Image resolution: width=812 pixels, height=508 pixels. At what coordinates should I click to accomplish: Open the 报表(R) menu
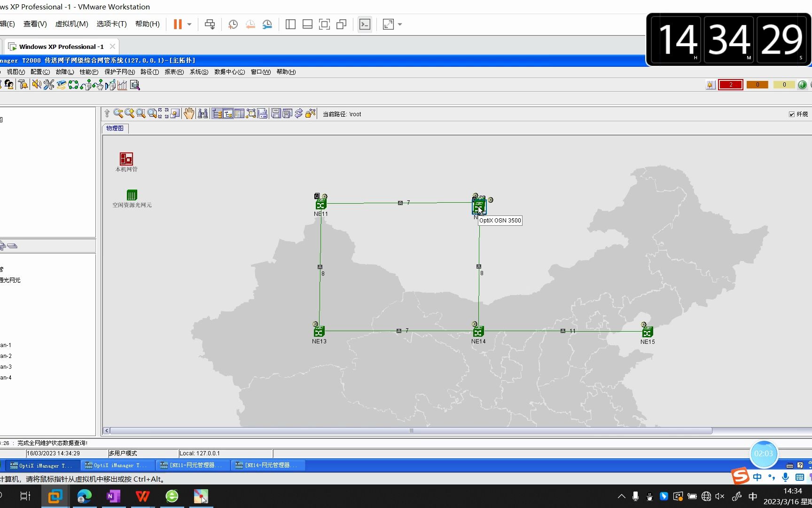(x=174, y=72)
